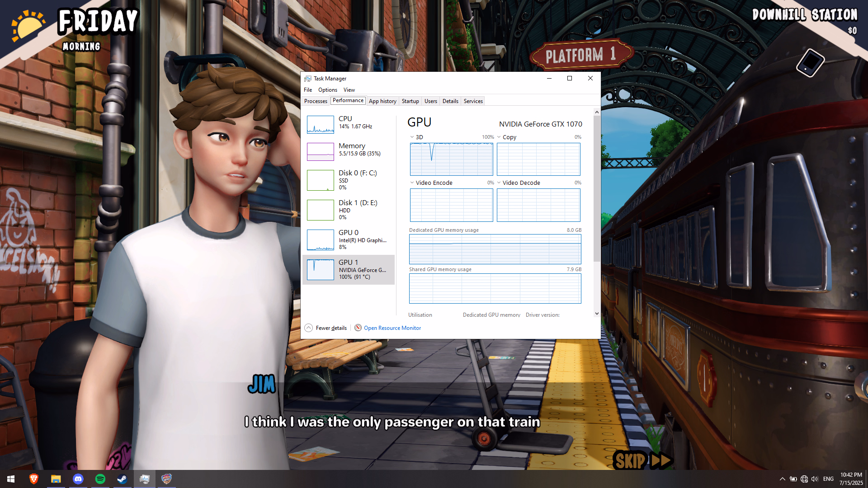This screenshot has width=868, height=488.
Task: Launch Spotify from the taskbar
Action: 100,479
